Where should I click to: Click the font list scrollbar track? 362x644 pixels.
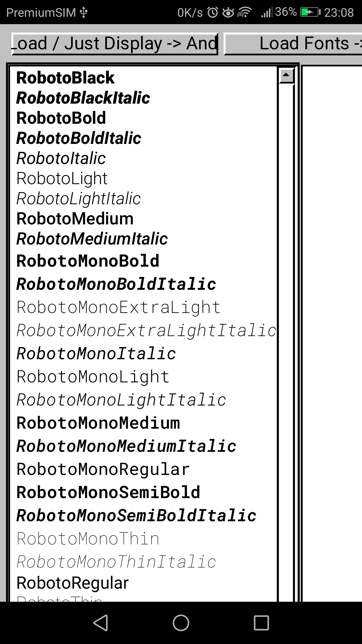pyautogui.click(x=287, y=342)
